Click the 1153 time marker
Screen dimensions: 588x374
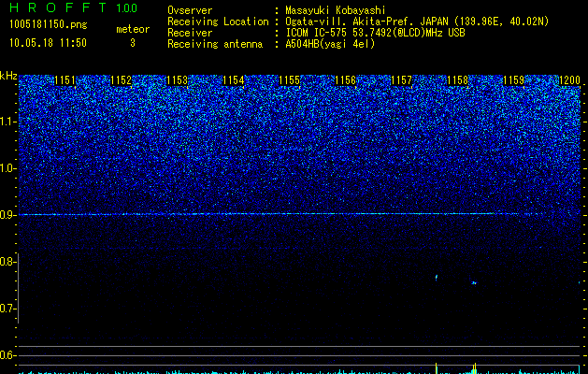point(177,80)
